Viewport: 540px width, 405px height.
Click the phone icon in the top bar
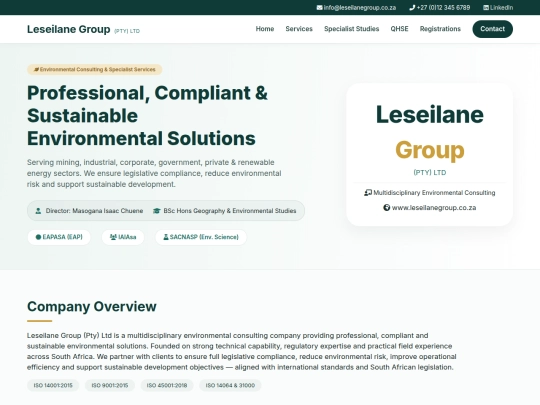(412, 8)
